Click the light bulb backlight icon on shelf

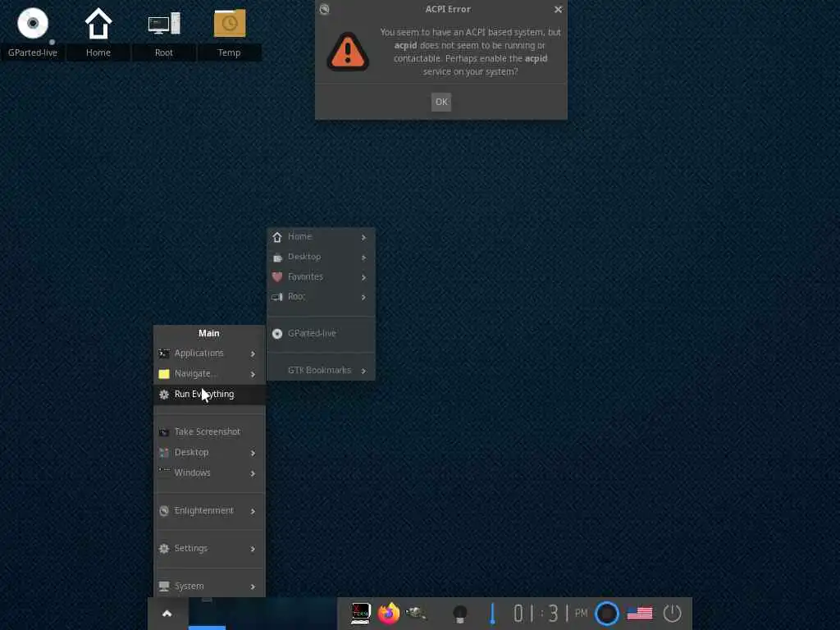click(x=459, y=614)
